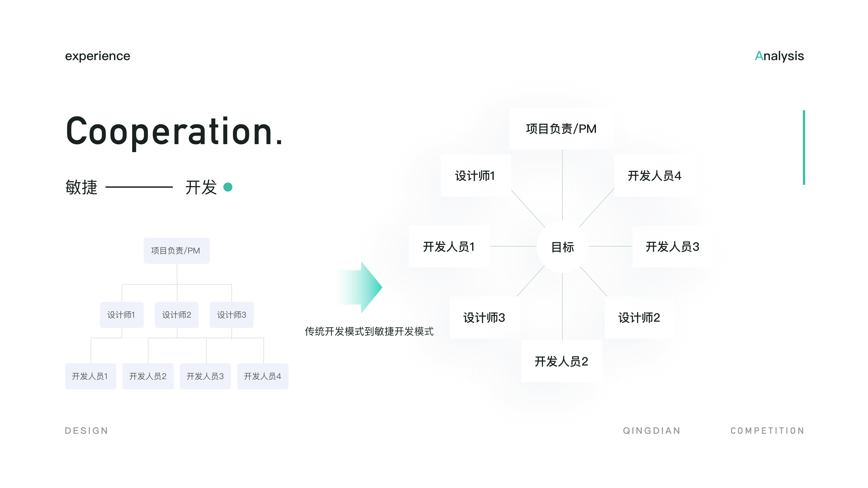The width and height of the screenshot is (868, 488).
Task: Select 开发人员3 card in the radial diagram
Action: tap(673, 247)
